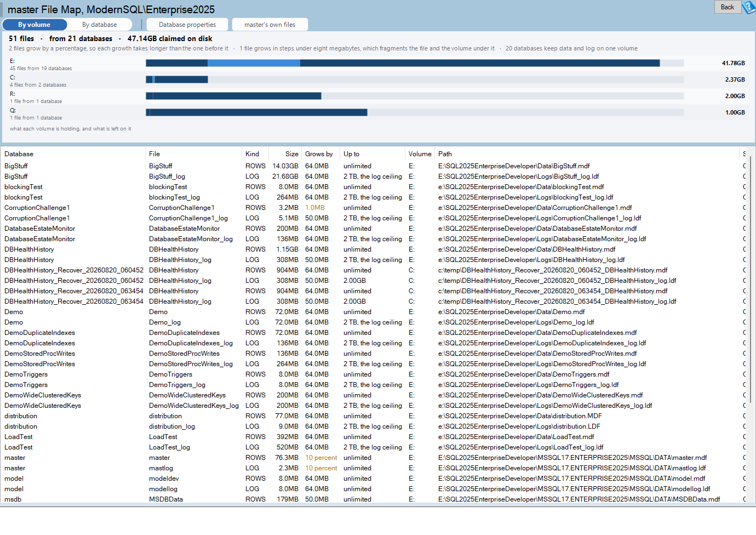Select the DemoTriggers_log file row
The image size is (756, 535).
coord(373,385)
